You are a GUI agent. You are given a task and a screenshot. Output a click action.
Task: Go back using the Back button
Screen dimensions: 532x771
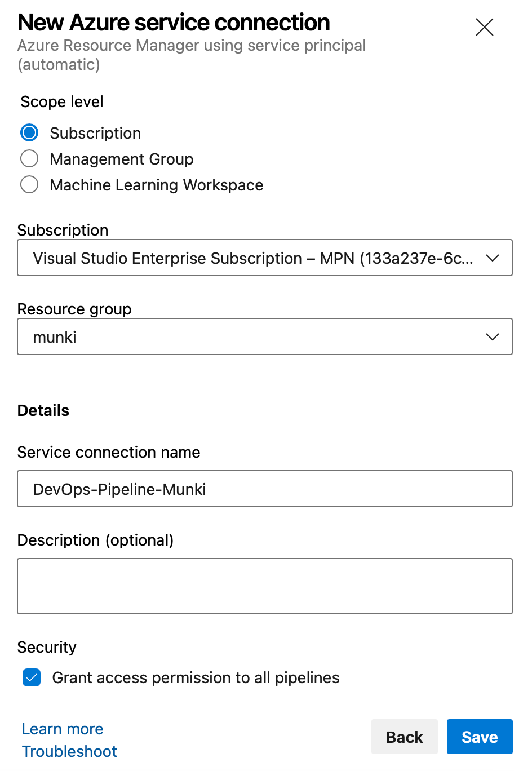(x=404, y=737)
